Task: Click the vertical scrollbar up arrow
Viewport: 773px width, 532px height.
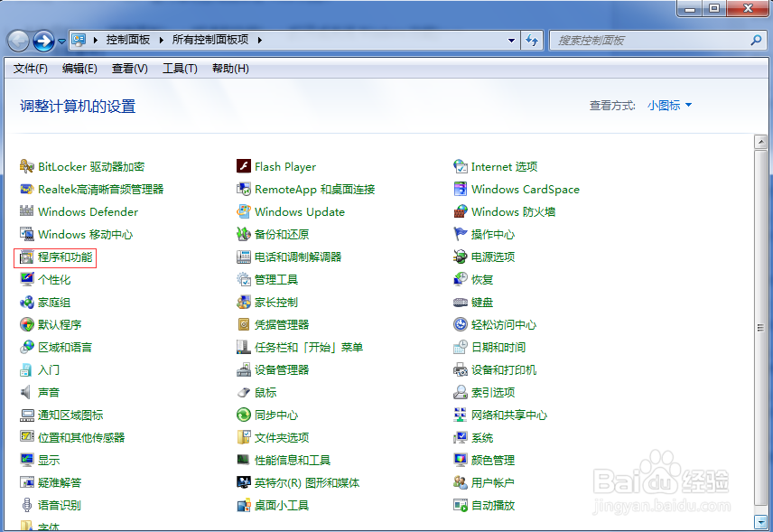Action: point(760,142)
